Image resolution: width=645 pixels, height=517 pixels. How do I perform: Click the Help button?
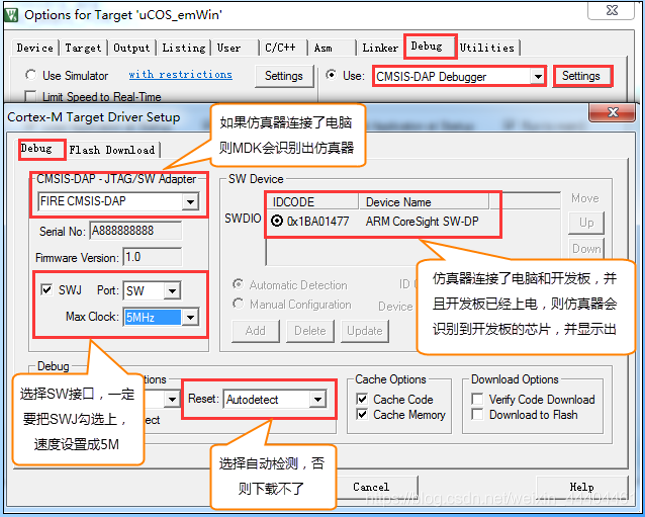click(x=582, y=487)
